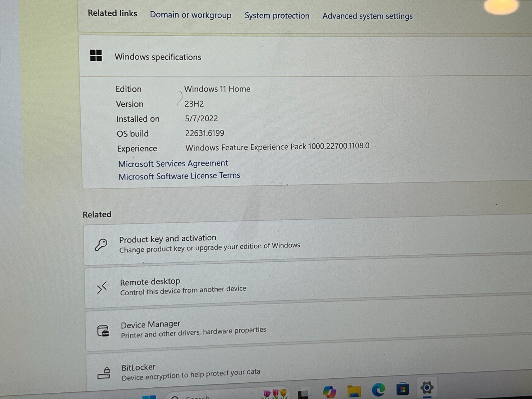Click the Device Manager printer icon
532x399 pixels.
click(x=103, y=331)
